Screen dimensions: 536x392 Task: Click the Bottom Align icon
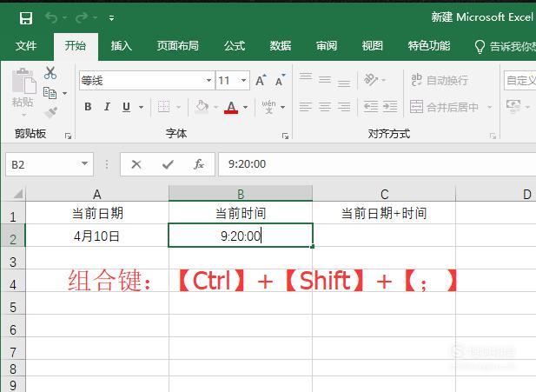click(x=344, y=83)
